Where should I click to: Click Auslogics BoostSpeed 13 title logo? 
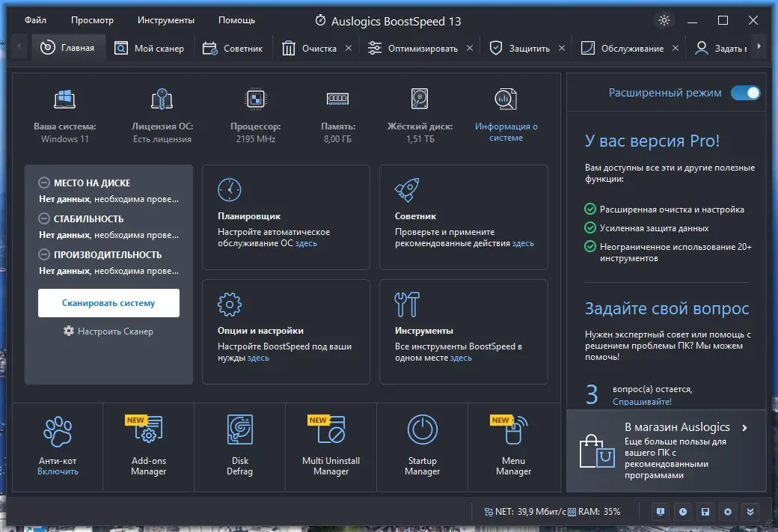(x=320, y=20)
